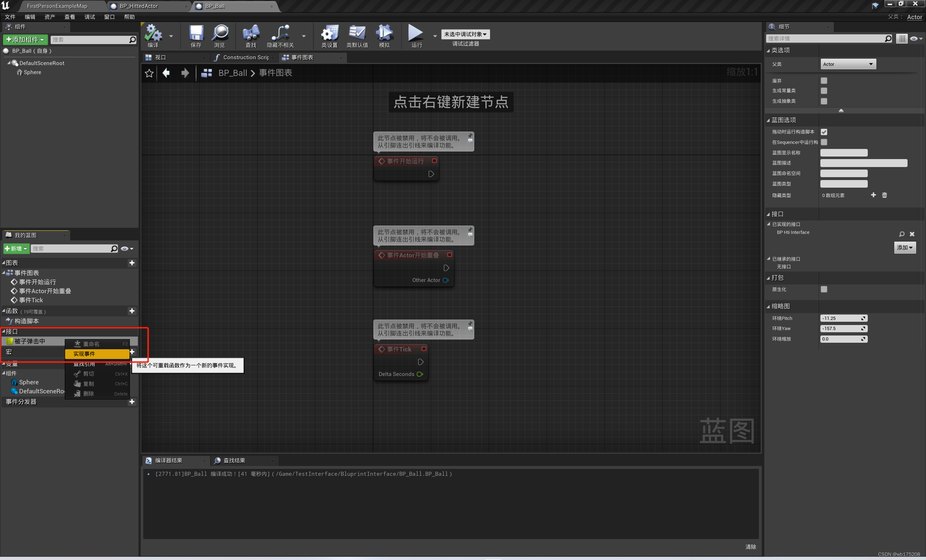Screen dimensions: 926x560
Task: Click 清除 to clear compiler results
Action: 751,547
